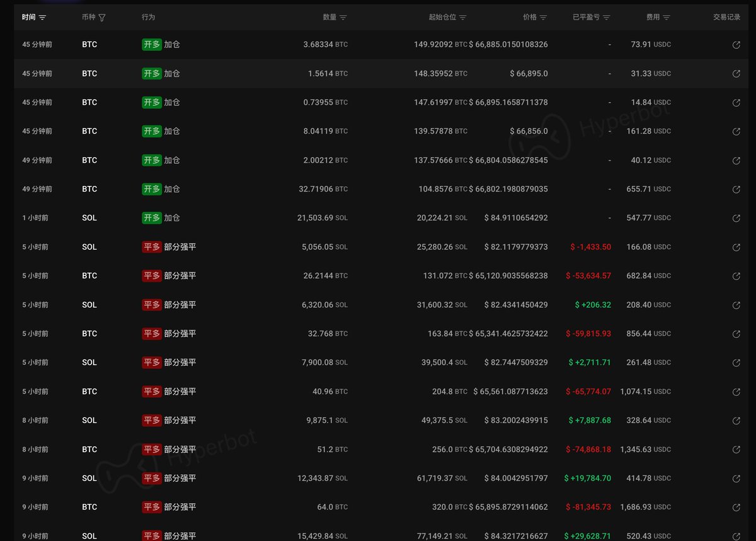Open transaction record for 51.2 BTC liquidation
This screenshot has height=541, width=756.
736,450
